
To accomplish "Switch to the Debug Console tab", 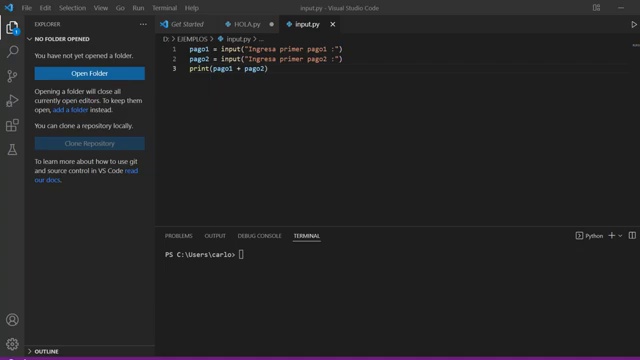I will point(259,236).
